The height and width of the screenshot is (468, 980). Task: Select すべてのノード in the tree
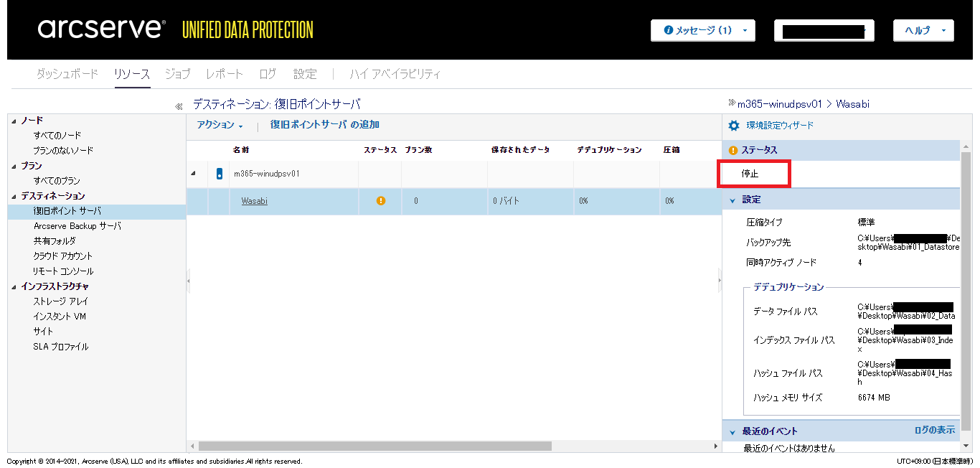pos(57,136)
